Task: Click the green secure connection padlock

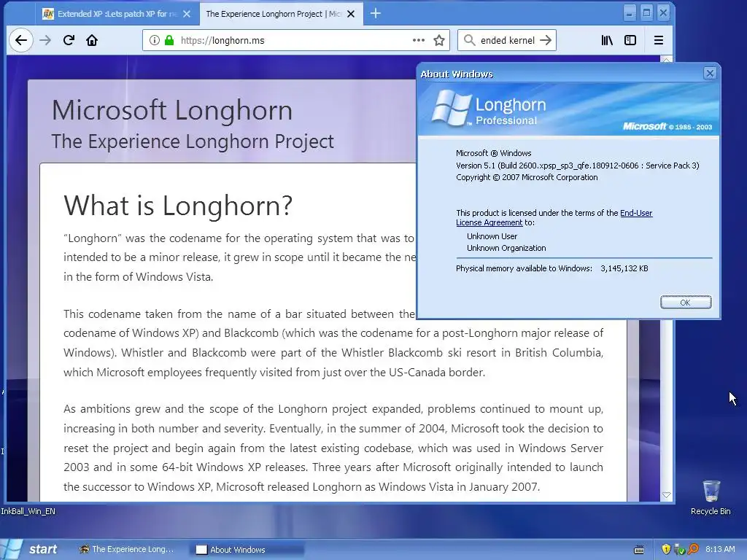Action: pos(169,41)
